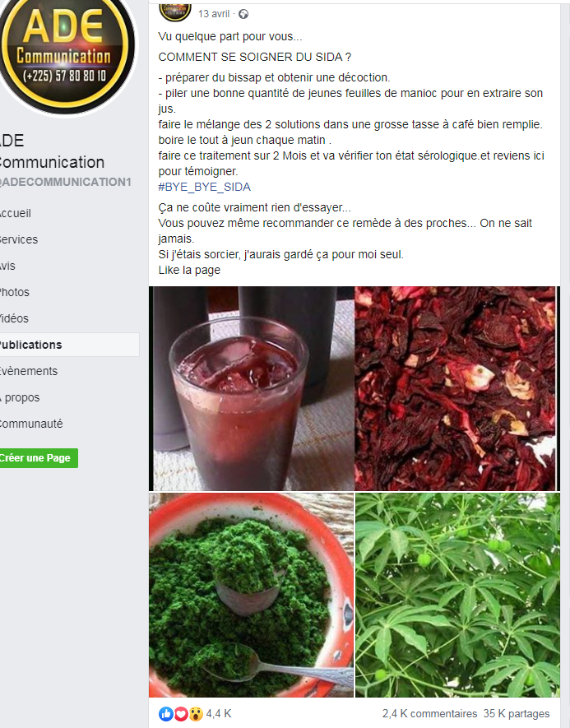Image resolution: width=570 pixels, height=728 pixels.
Task: Click the public globe audience icon
Action: click(243, 14)
